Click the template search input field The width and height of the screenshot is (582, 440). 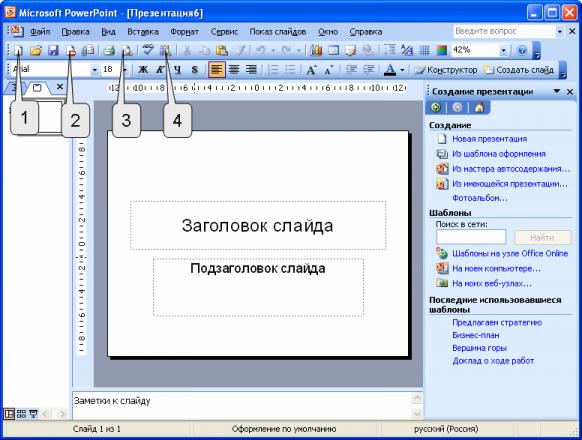click(x=471, y=237)
